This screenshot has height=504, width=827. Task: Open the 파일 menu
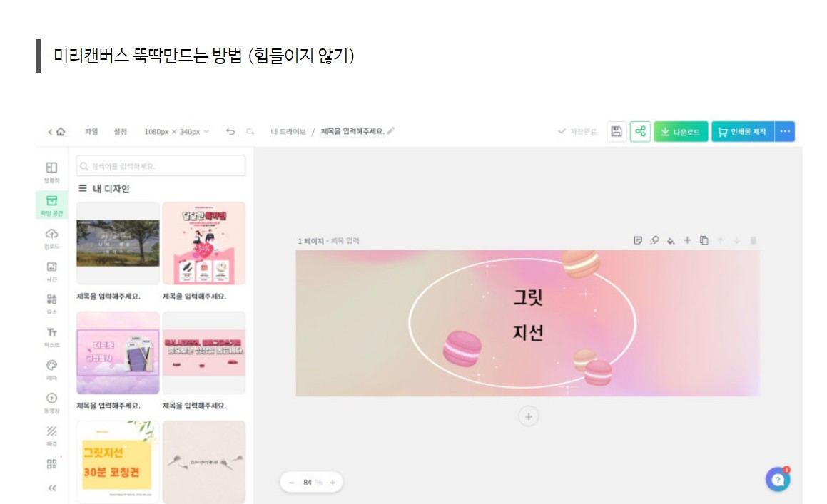coord(91,131)
